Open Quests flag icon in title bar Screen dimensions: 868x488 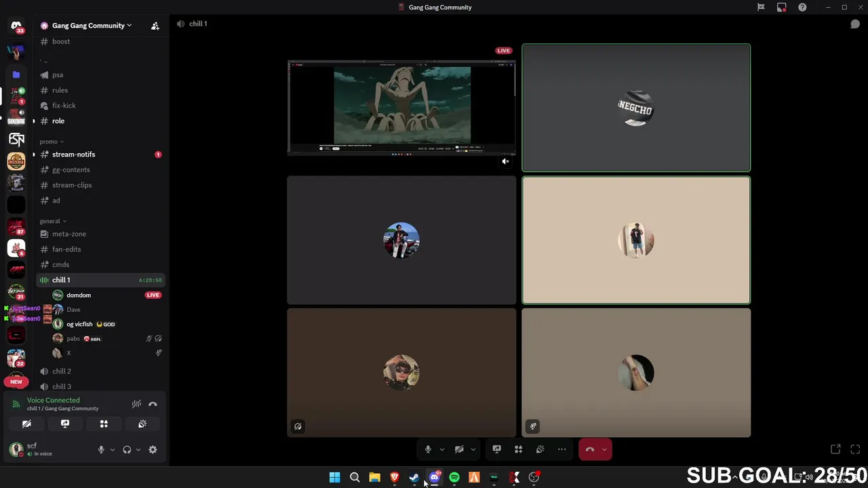[x=761, y=7]
